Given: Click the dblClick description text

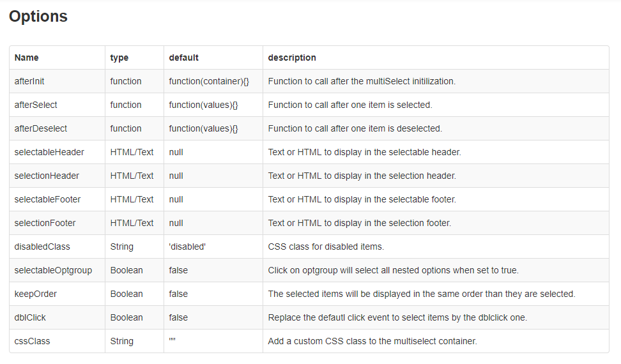Looking at the screenshot, I should pos(397,318).
